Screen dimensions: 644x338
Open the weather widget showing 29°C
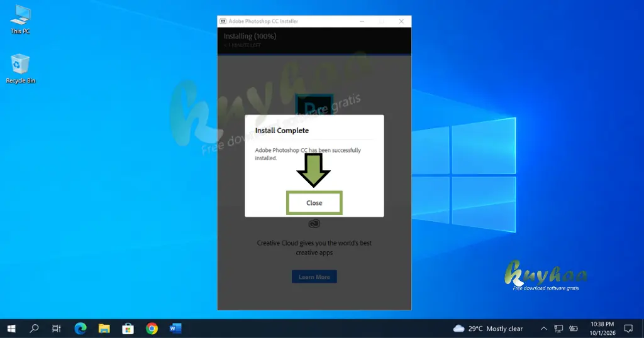[487, 329]
